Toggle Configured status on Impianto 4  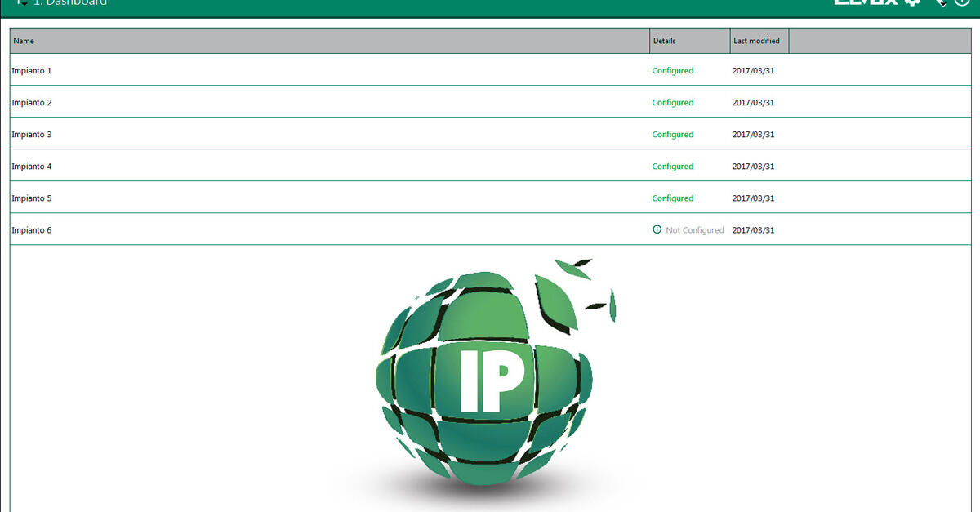point(672,166)
